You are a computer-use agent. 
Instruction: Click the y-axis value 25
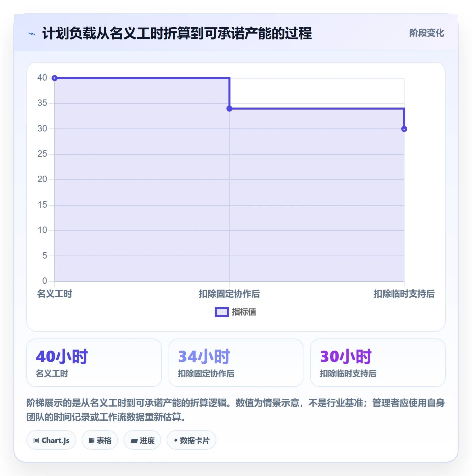pyautogui.click(x=42, y=154)
